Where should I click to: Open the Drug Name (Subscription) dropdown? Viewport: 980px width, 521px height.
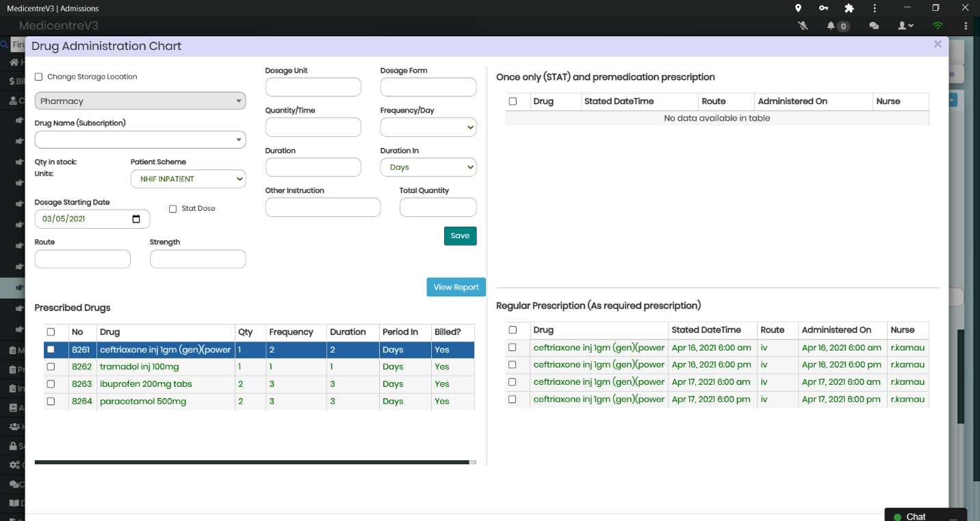point(140,140)
